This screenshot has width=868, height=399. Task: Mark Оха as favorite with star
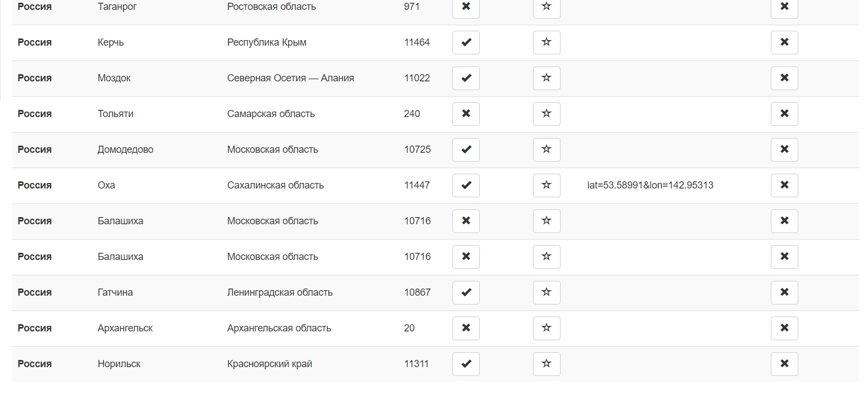coord(546,185)
